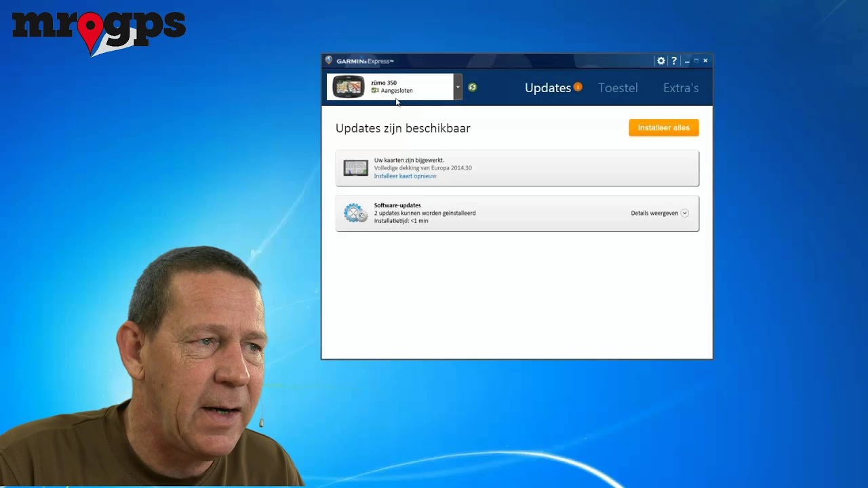Click the zūmo 350 device thumbnail
868x488 pixels.
pos(349,87)
